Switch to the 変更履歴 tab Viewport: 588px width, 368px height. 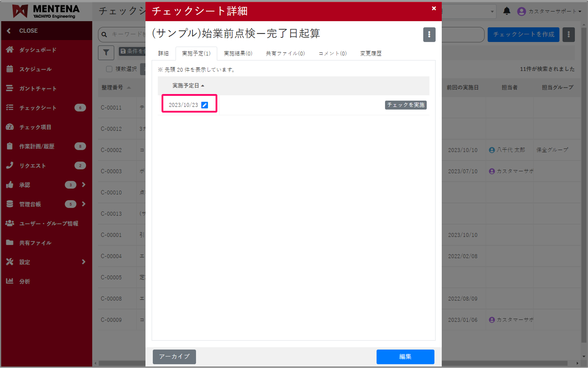(x=370, y=53)
